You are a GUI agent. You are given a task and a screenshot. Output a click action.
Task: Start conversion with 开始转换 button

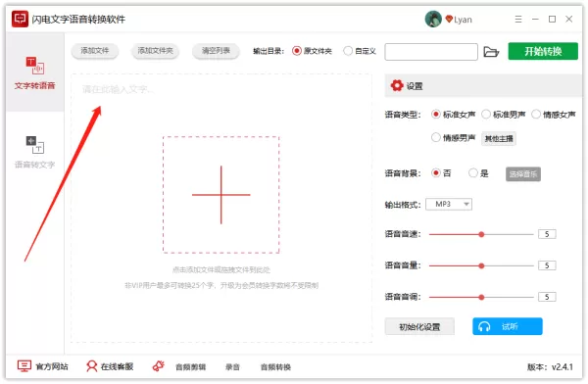coord(543,51)
